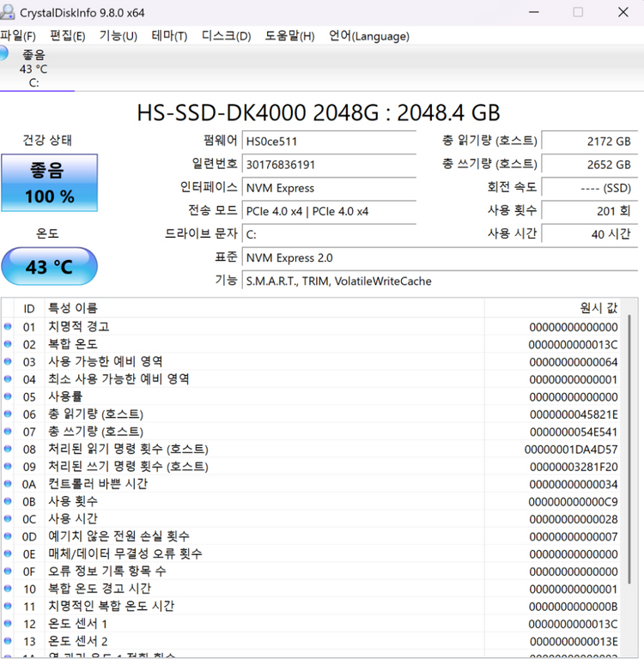Click the status dot for row 07

pyautogui.click(x=8, y=432)
